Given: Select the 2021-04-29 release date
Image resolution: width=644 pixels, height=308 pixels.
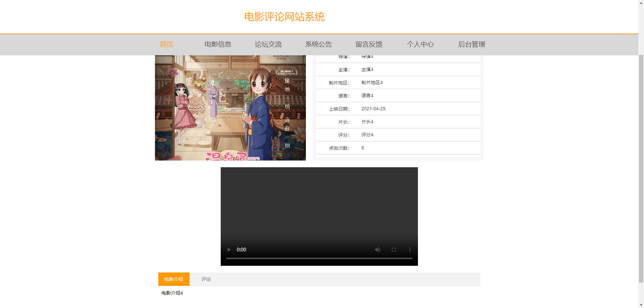Looking at the screenshot, I should coord(373,109).
